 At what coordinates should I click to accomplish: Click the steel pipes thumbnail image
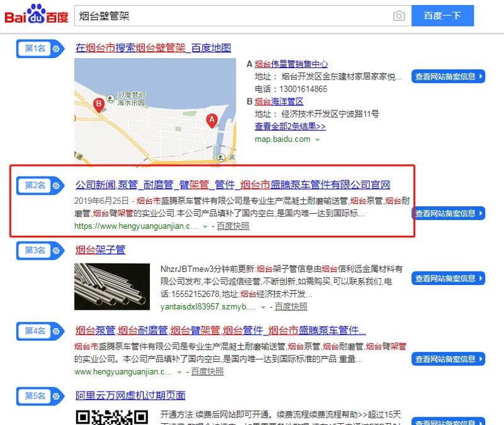coord(112,287)
